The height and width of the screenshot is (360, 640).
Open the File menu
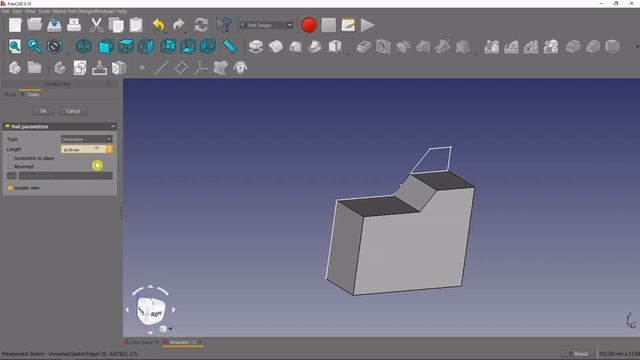[5, 11]
